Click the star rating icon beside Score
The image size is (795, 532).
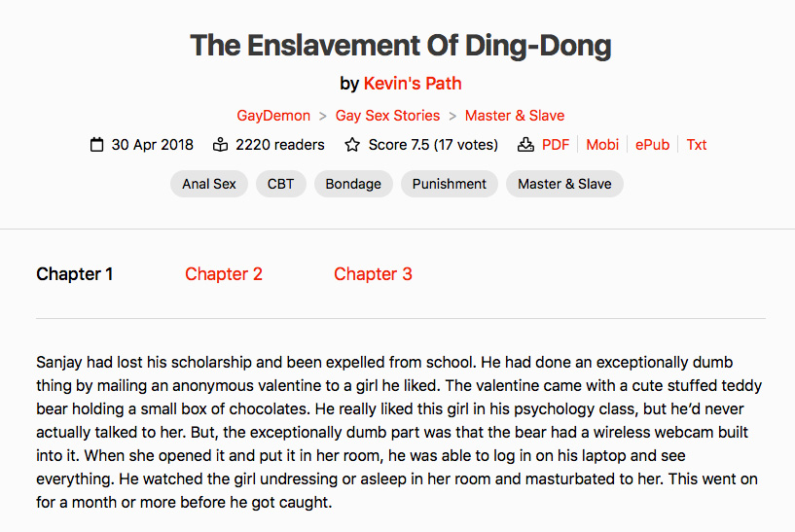(x=352, y=145)
